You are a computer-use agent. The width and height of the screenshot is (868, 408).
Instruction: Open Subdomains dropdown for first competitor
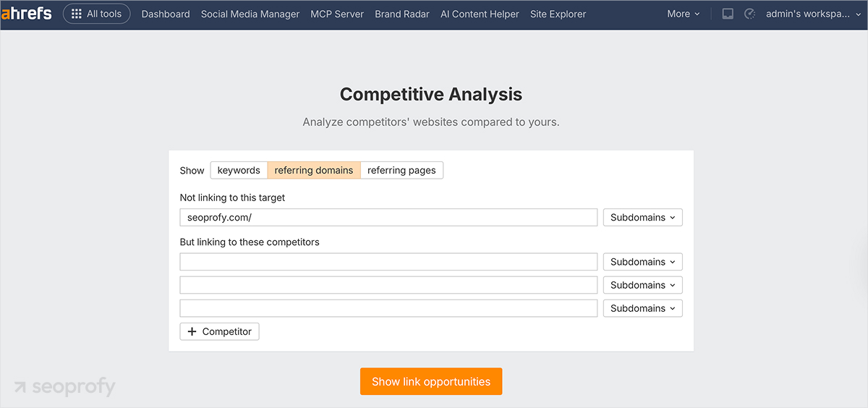(x=642, y=262)
